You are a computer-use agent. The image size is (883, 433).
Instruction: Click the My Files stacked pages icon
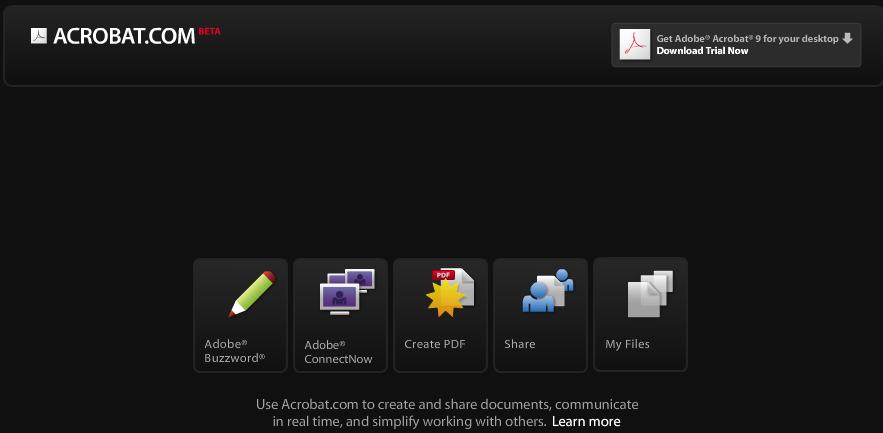coord(650,293)
